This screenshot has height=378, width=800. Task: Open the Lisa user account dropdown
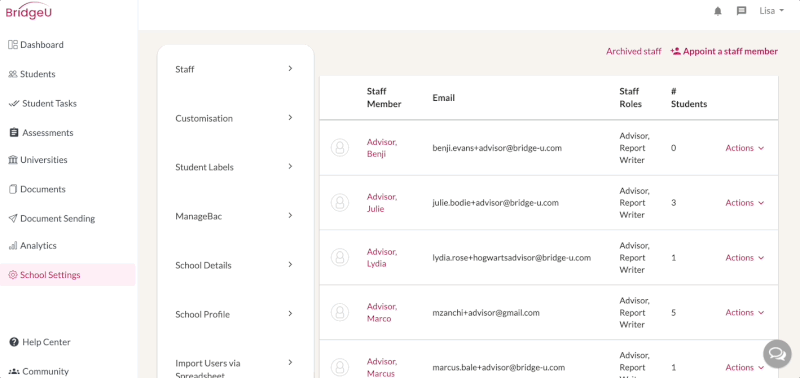pos(771,11)
